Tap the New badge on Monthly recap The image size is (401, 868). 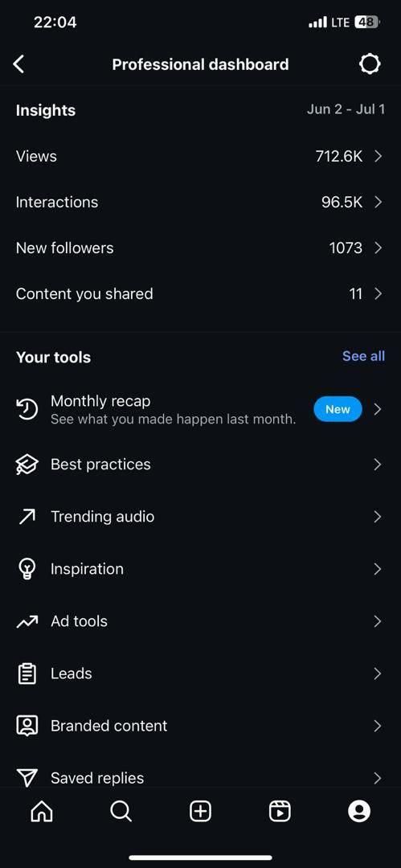338,410
